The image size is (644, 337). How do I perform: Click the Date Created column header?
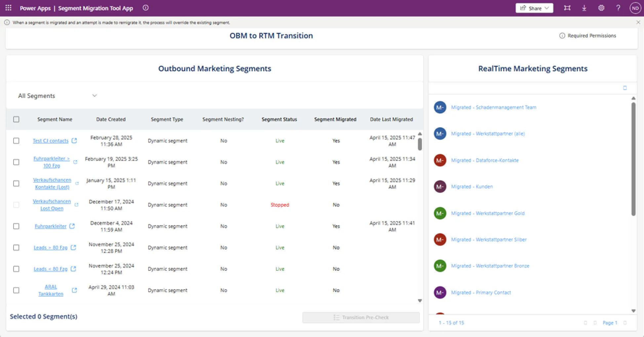point(111,120)
